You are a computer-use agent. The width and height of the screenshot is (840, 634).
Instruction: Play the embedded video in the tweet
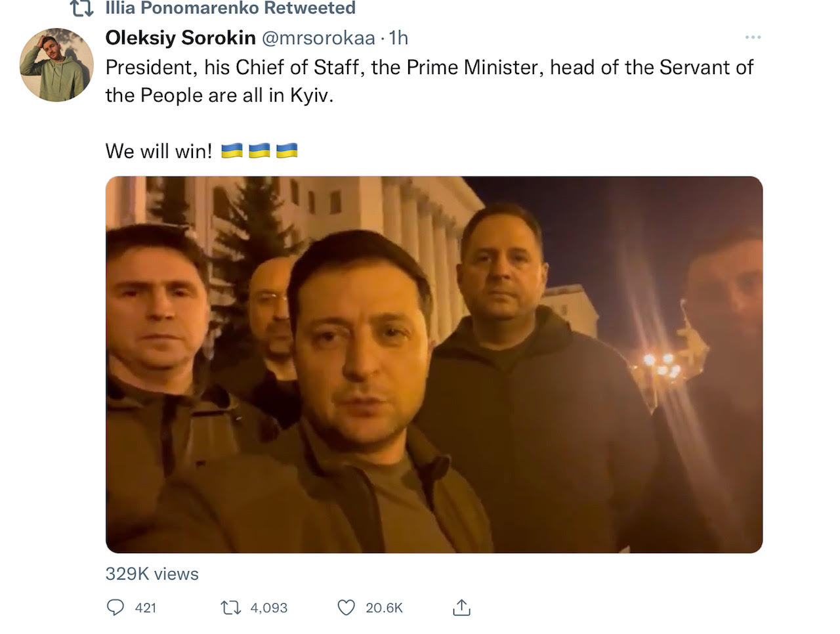(x=434, y=365)
